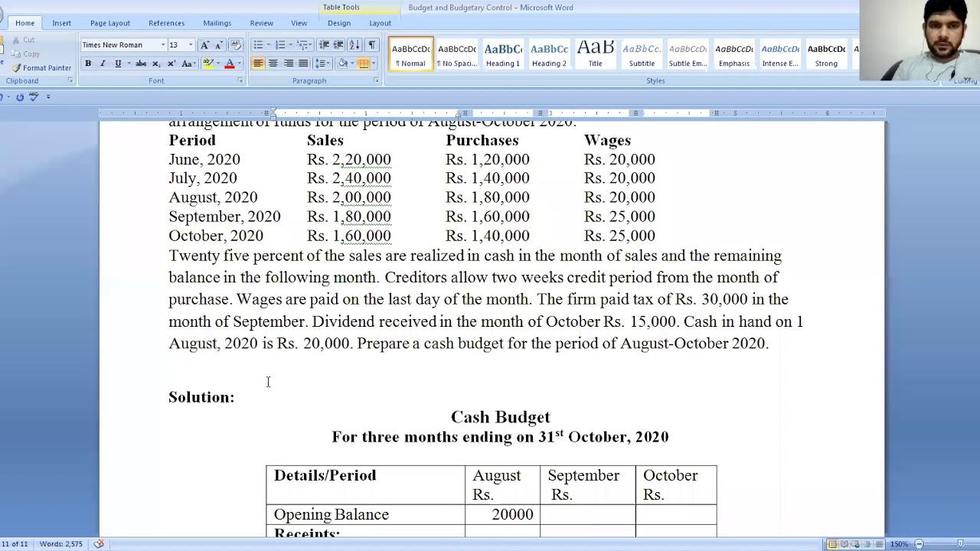Open the References tab
This screenshot has height=551, width=980.
(x=166, y=23)
